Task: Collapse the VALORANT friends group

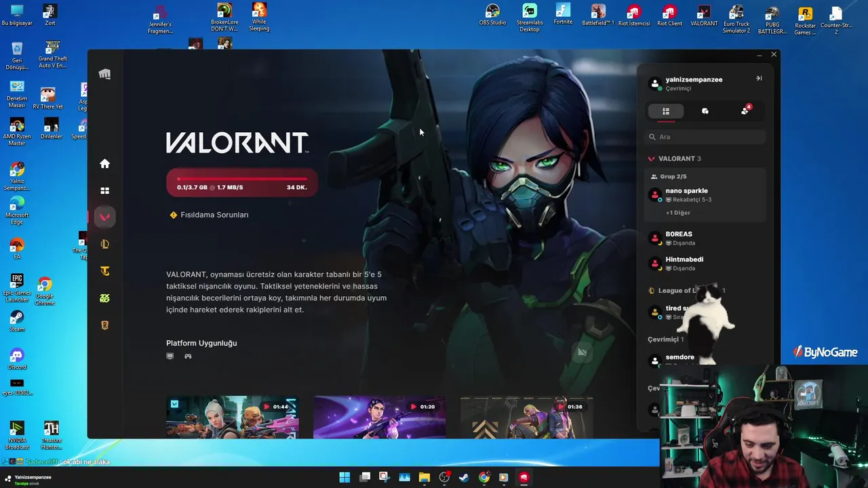Action: (675, 159)
